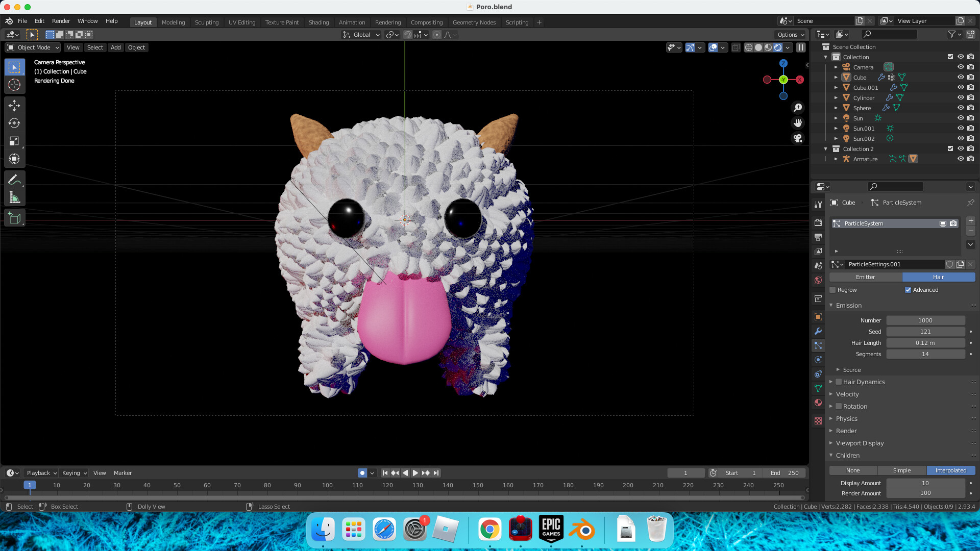Open the Modifiers wrench properties tab
Screen dimensions: 980x551
818,331
